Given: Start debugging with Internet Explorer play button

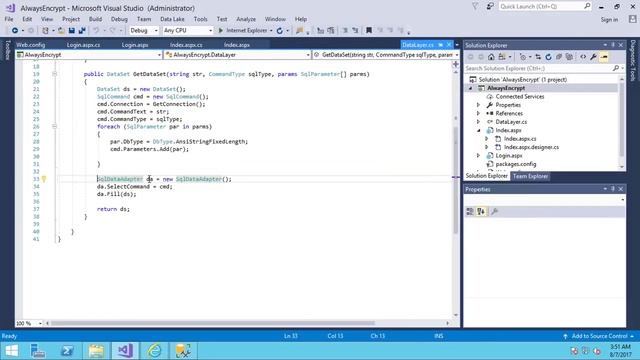Looking at the screenshot, I should tap(221, 31).
